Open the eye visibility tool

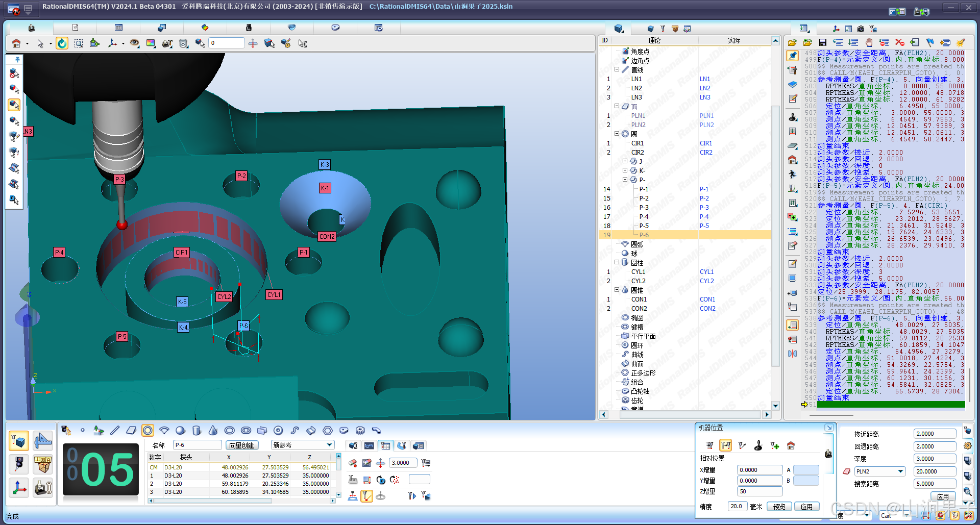tap(134, 43)
